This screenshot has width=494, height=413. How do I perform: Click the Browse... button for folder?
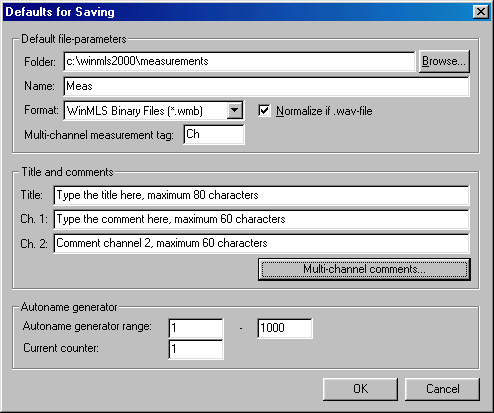tap(444, 61)
